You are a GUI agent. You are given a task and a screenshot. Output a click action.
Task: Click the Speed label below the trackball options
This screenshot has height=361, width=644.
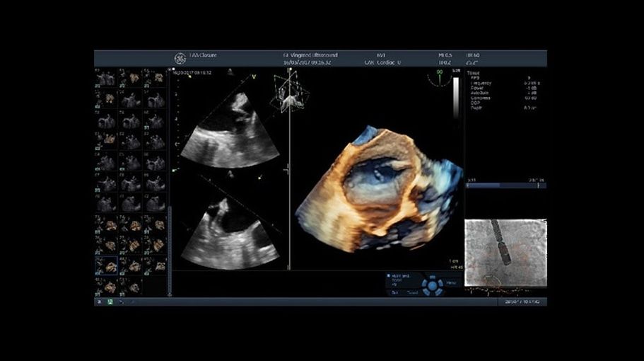click(x=411, y=291)
